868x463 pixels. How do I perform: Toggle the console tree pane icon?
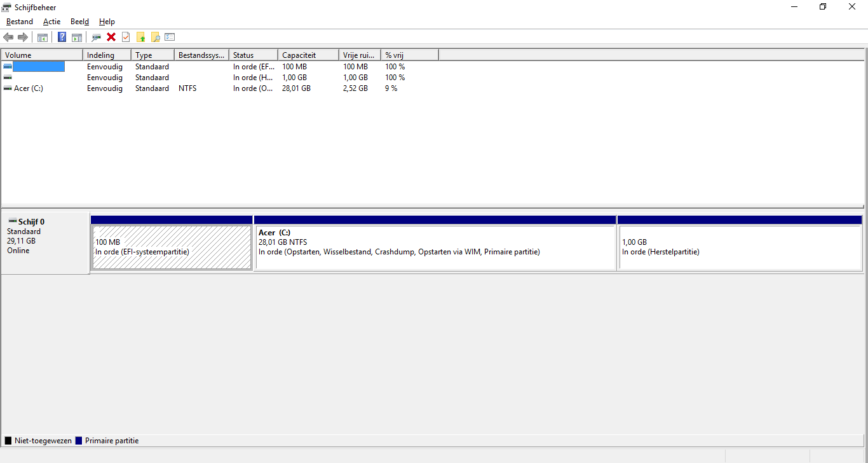(x=43, y=37)
